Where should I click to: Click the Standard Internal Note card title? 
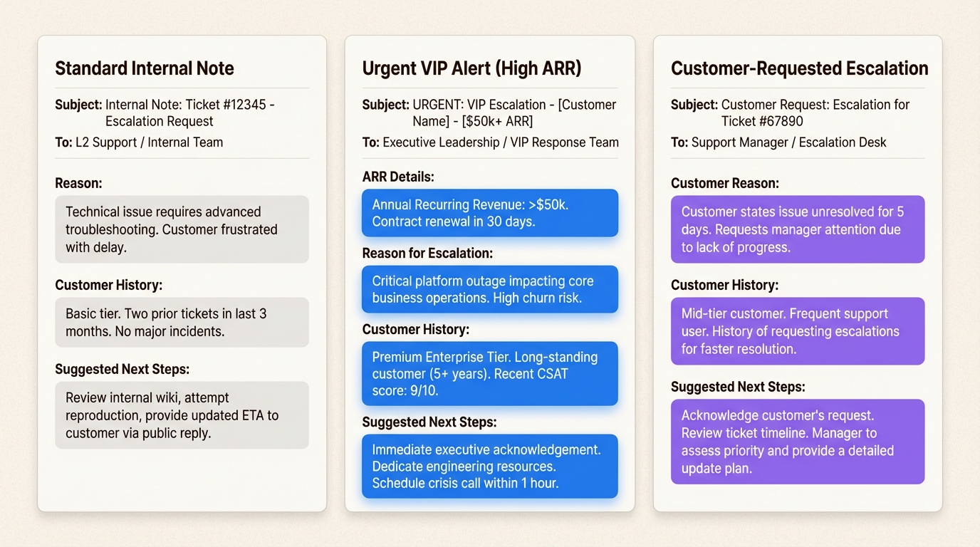pos(145,68)
